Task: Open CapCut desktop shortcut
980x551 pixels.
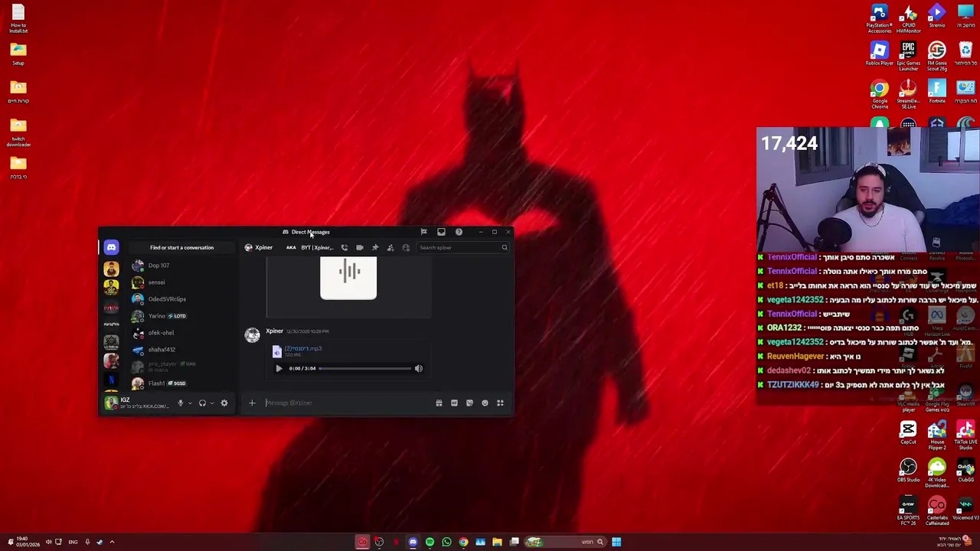Action: click(908, 432)
